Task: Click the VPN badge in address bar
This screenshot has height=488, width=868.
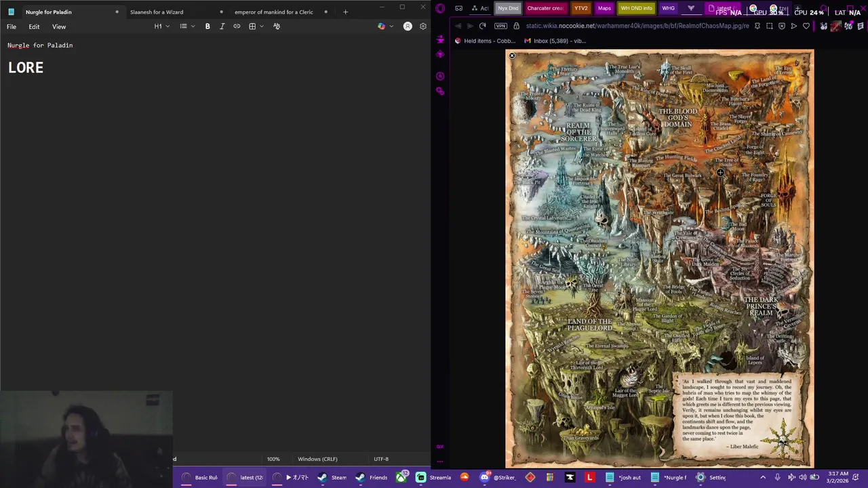Action: (x=501, y=26)
